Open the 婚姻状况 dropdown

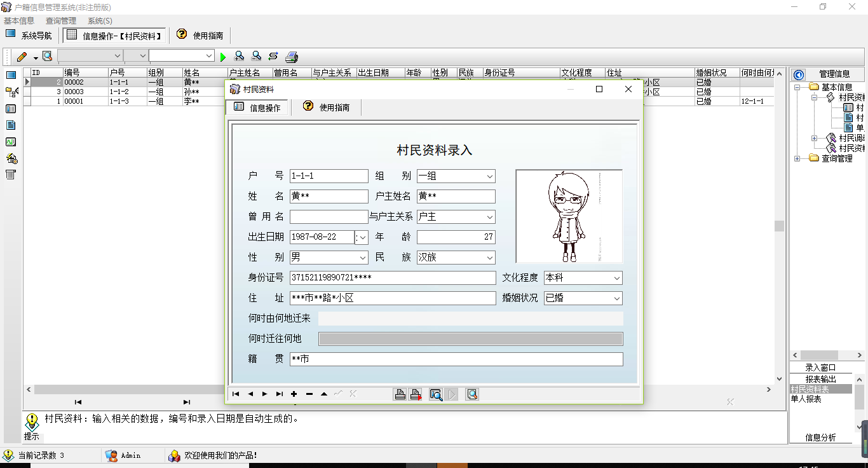click(x=616, y=298)
